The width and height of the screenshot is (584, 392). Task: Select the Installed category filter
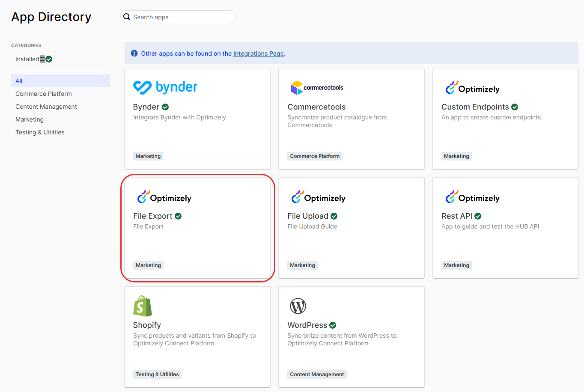34,59
